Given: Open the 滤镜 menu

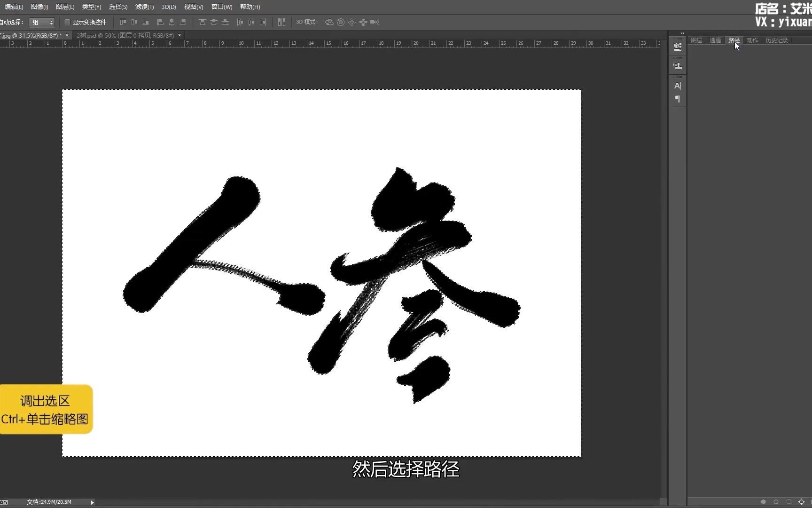Looking at the screenshot, I should click(144, 7).
